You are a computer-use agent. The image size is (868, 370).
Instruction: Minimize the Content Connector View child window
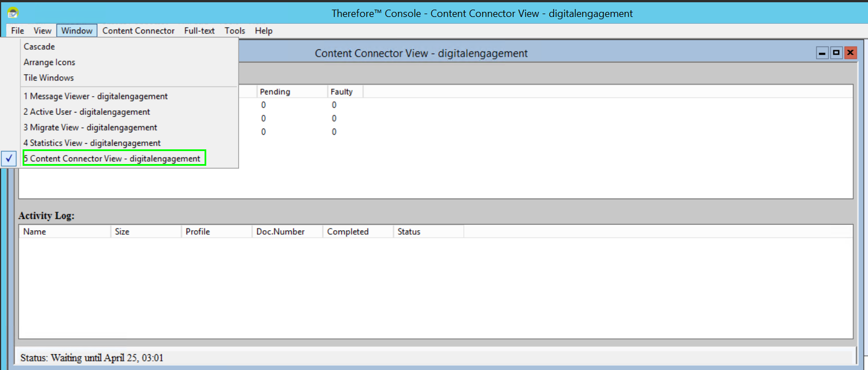tap(823, 53)
